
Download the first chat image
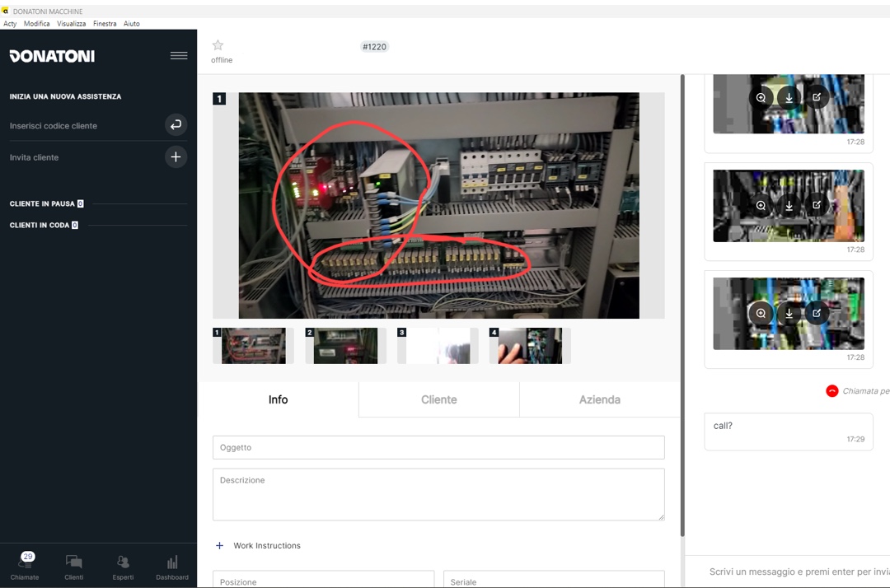(x=789, y=97)
